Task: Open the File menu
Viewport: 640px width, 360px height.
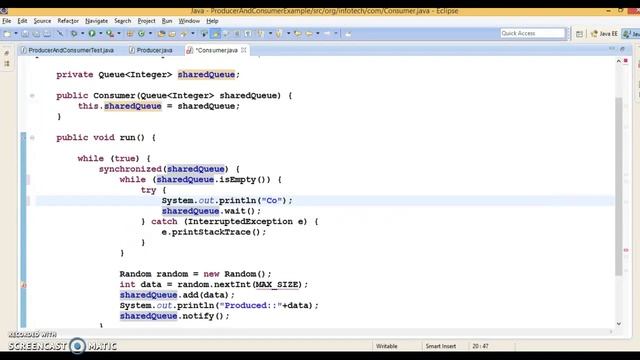Action: (x=7, y=21)
